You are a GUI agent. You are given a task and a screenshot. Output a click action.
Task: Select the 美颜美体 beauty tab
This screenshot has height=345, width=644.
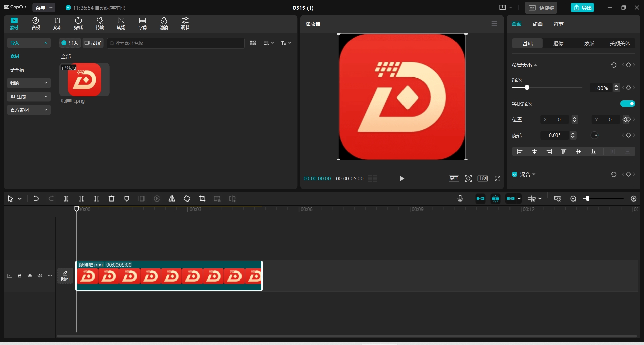coord(620,43)
